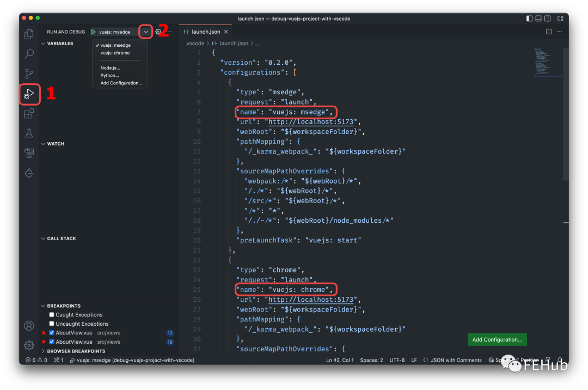Click the Run and Debug icon
The height and width of the screenshot is (390, 588).
click(29, 94)
